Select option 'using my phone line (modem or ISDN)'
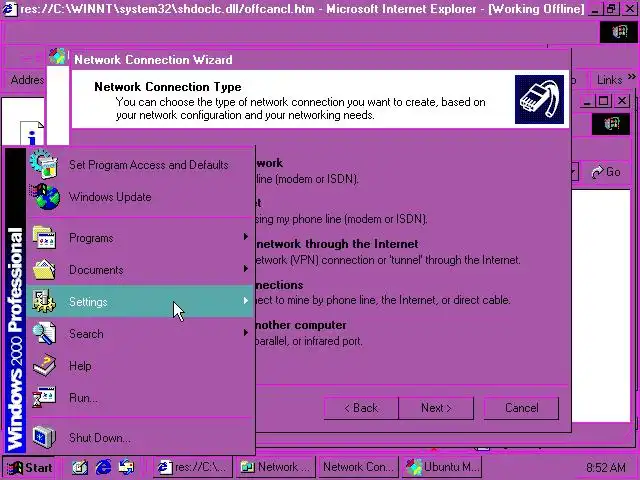 pyautogui.click(x=341, y=219)
